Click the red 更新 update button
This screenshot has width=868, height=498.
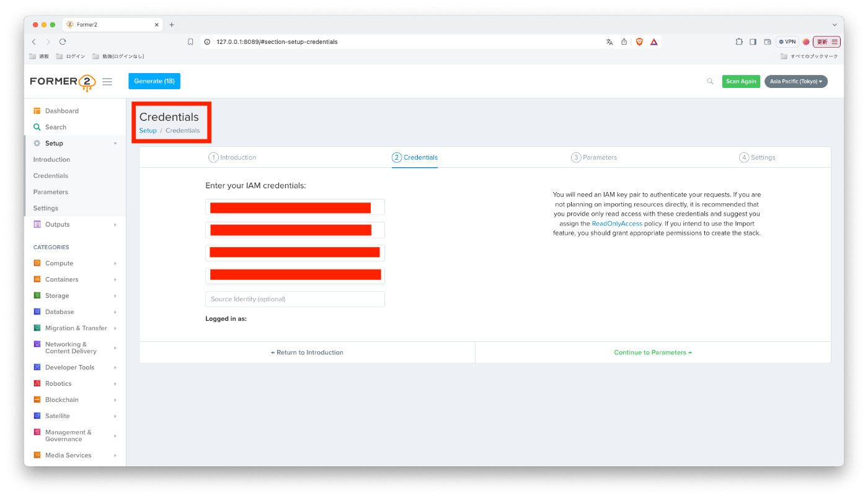click(x=826, y=41)
